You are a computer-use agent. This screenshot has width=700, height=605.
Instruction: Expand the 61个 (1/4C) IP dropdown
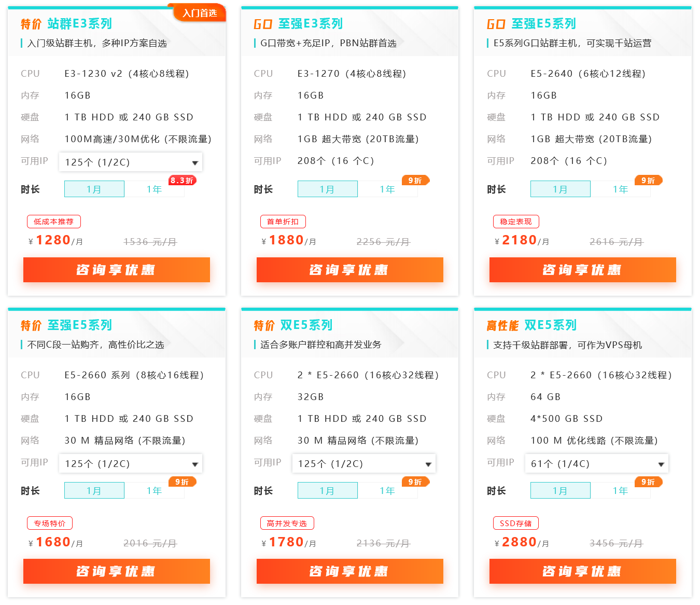[x=597, y=463]
